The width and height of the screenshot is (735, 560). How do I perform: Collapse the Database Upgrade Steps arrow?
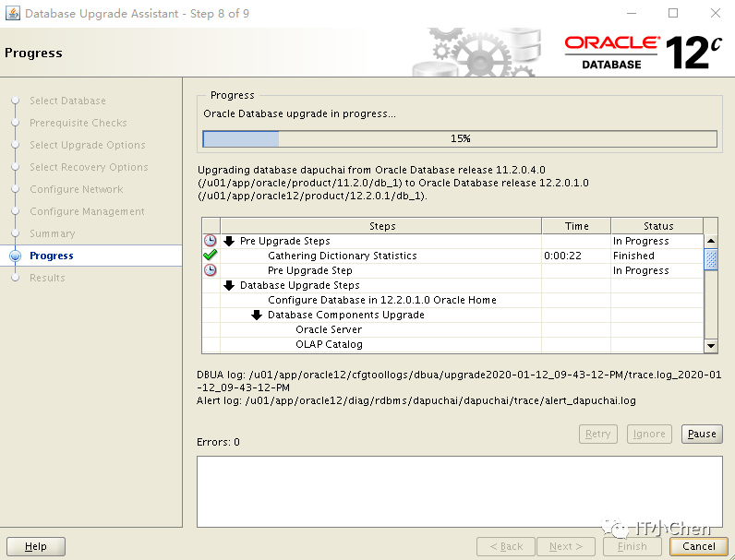229,285
